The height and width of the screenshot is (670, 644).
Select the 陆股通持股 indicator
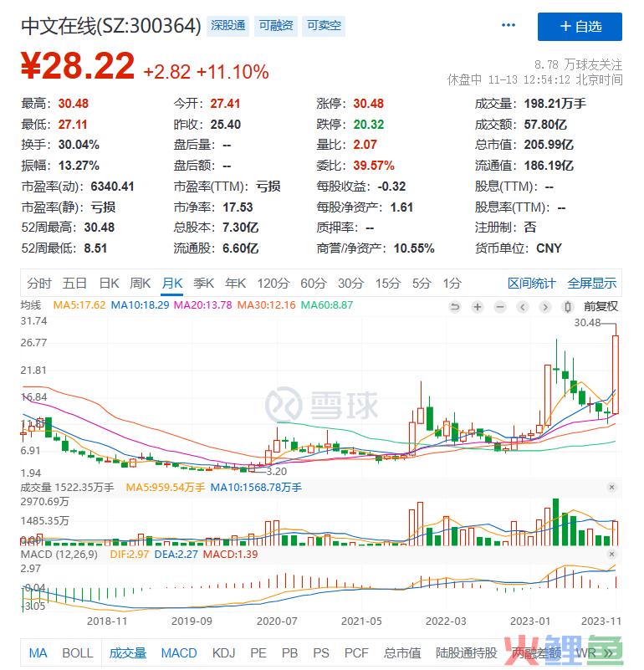click(x=466, y=653)
